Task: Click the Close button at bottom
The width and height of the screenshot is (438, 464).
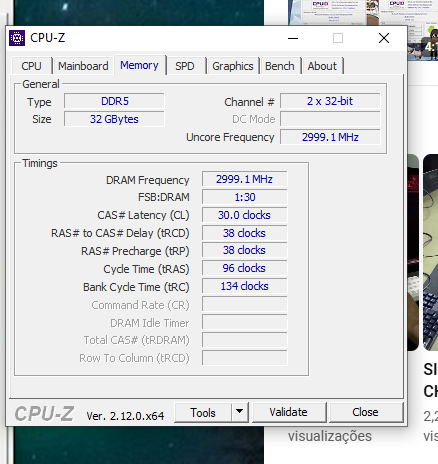Action: point(365,412)
